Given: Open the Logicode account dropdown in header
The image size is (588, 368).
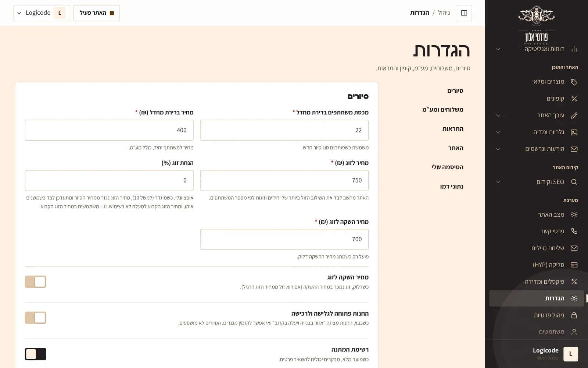Looking at the screenshot, I should 42,13.
